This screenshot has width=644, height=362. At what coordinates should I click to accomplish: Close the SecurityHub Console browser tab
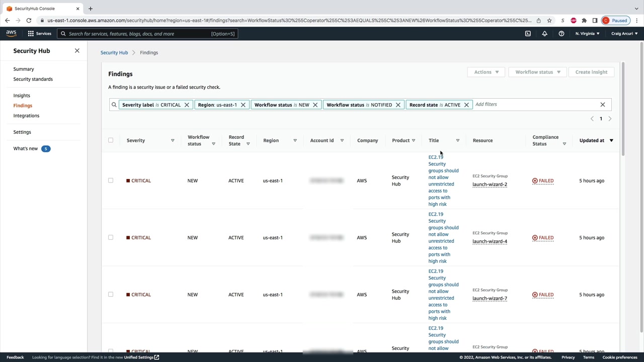[78, 9]
